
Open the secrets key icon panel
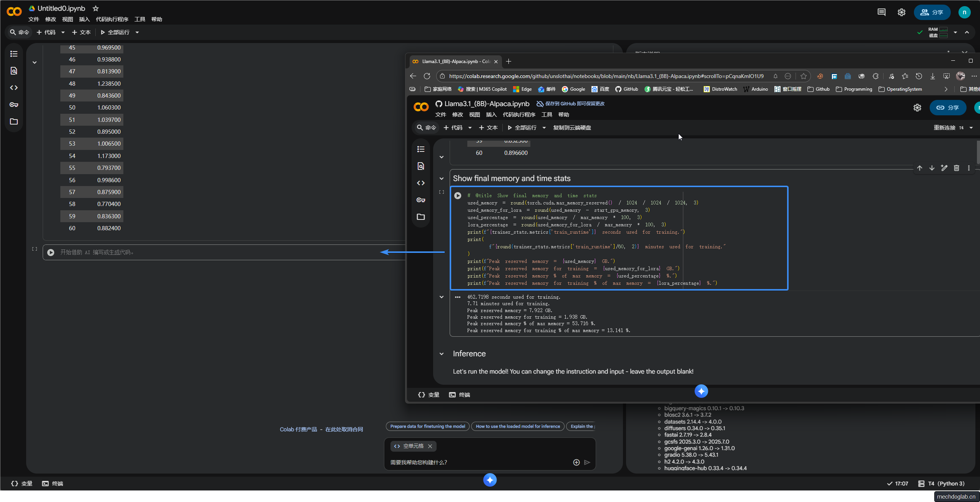pyautogui.click(x=14, y=105)
